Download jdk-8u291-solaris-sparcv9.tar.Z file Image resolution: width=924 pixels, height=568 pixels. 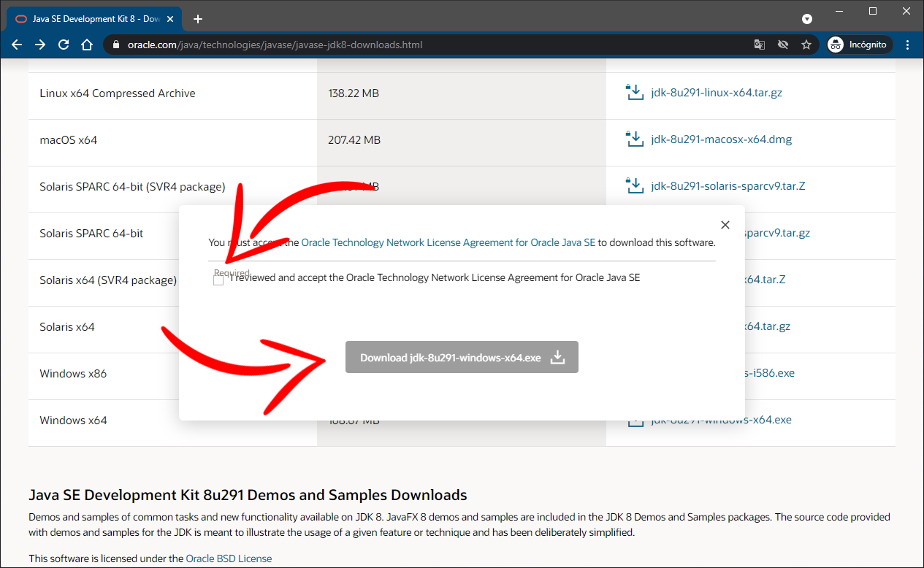[728, 186]
